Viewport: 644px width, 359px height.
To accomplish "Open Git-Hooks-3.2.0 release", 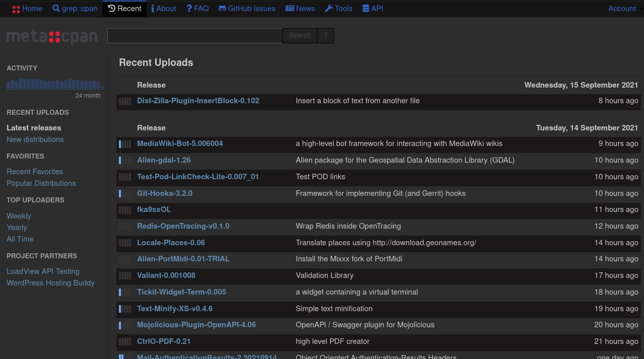I will coord(165,193).
